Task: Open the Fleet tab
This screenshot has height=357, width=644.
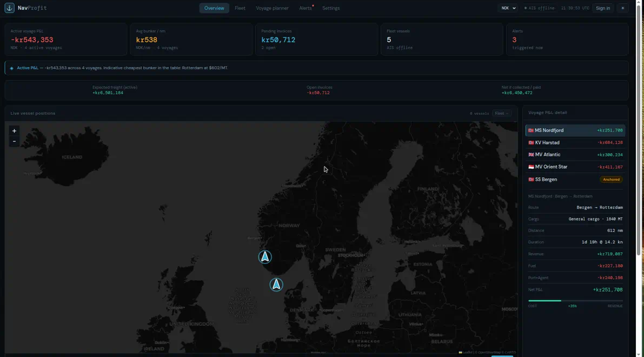Action: tap(240, 8)
